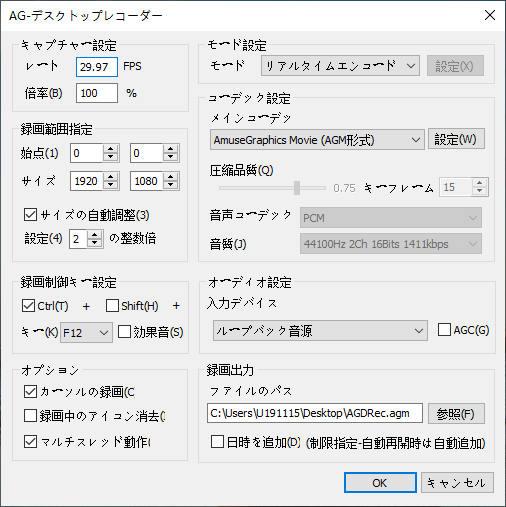Increase the 始点 X value with up arrow
506x507 pixels.
pyautogui.click(x=110, y=149)
